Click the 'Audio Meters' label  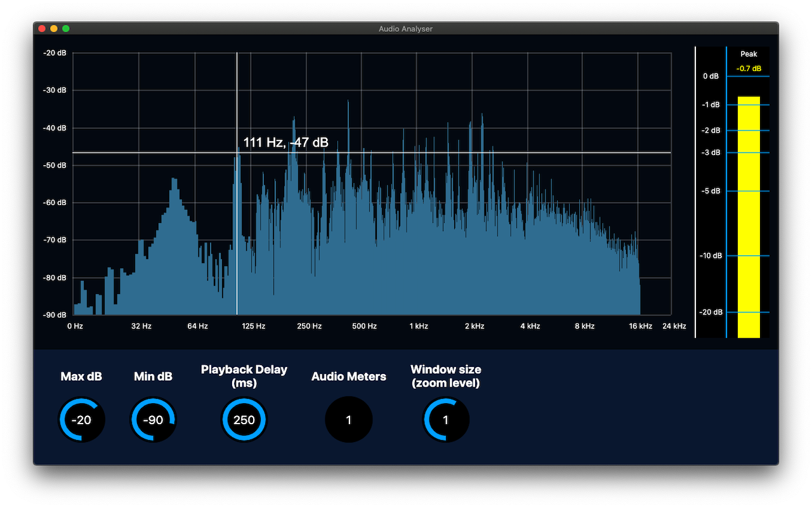pyautogui.click(x=349, y=377)
